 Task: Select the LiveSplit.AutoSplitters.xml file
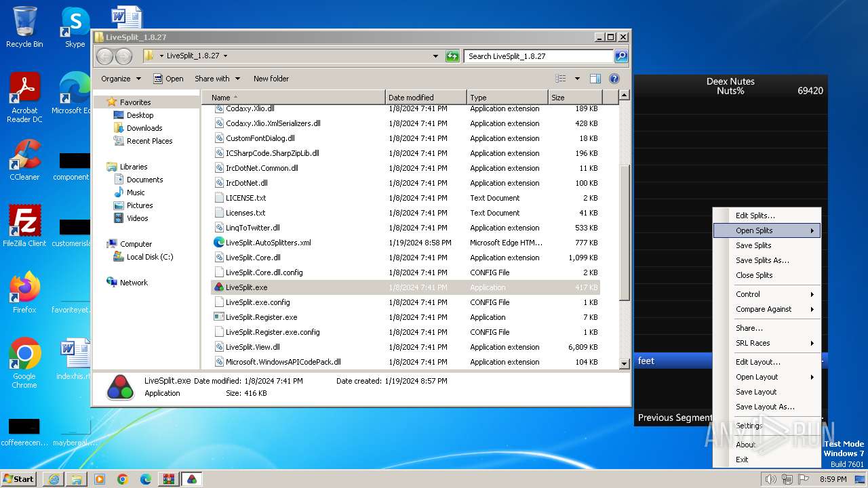point(406,243)
